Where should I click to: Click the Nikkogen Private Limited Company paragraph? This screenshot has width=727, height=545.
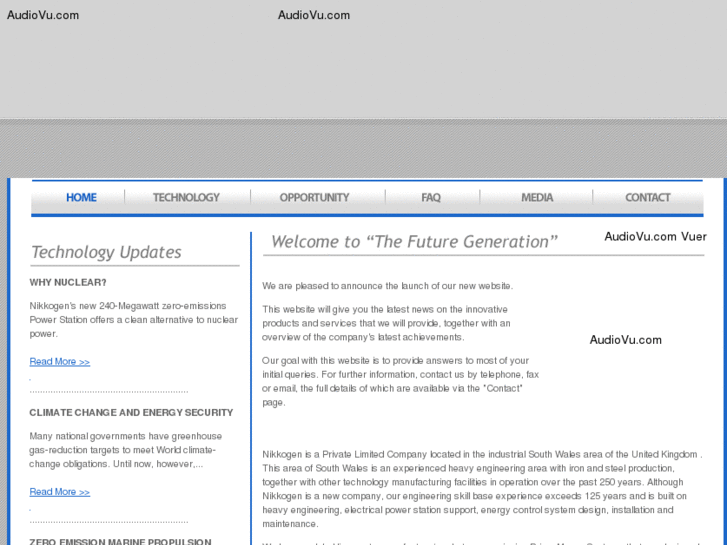click(x=482, y=489)
